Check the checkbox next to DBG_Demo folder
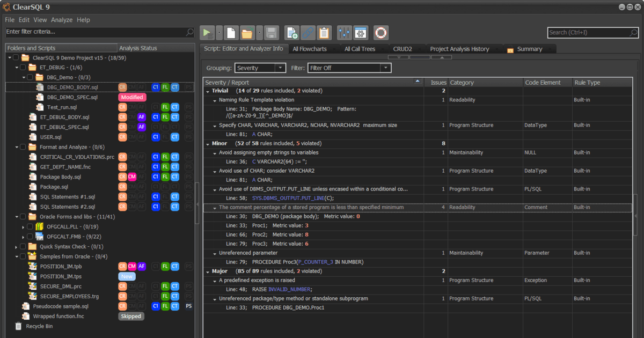644x338 pixels. (31, 77)
